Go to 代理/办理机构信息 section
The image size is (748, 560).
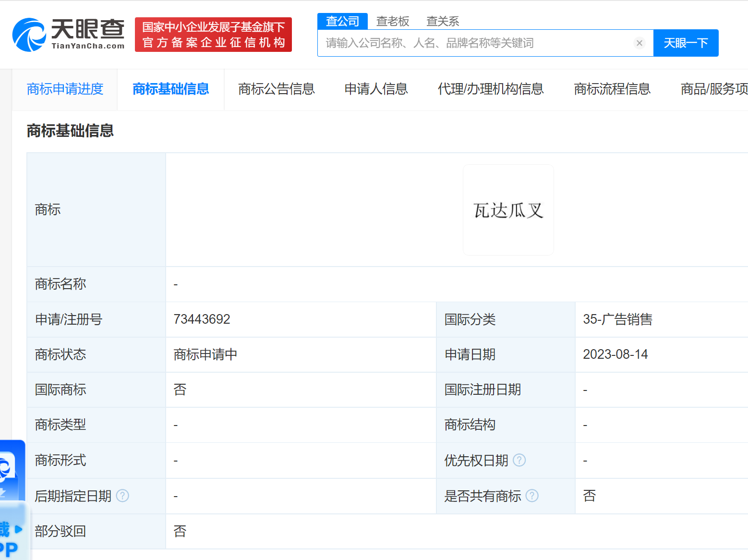tap(491, 89)
